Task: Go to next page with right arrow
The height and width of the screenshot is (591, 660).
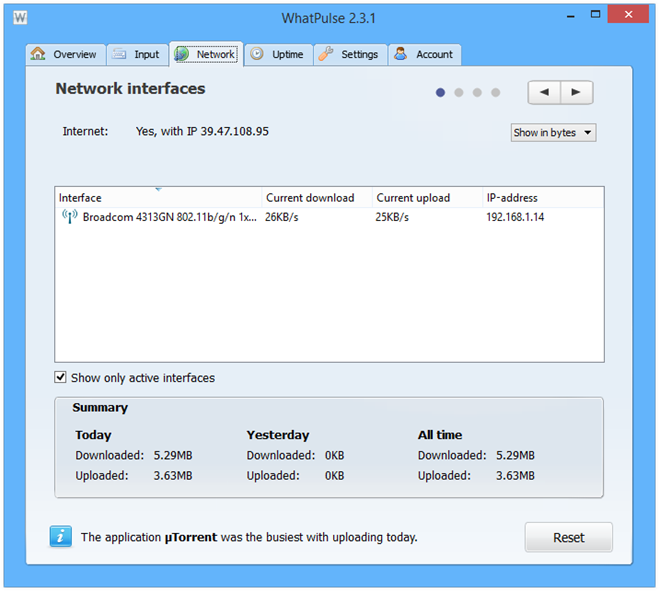Action: pyautogui.click(x=576, y=92)
